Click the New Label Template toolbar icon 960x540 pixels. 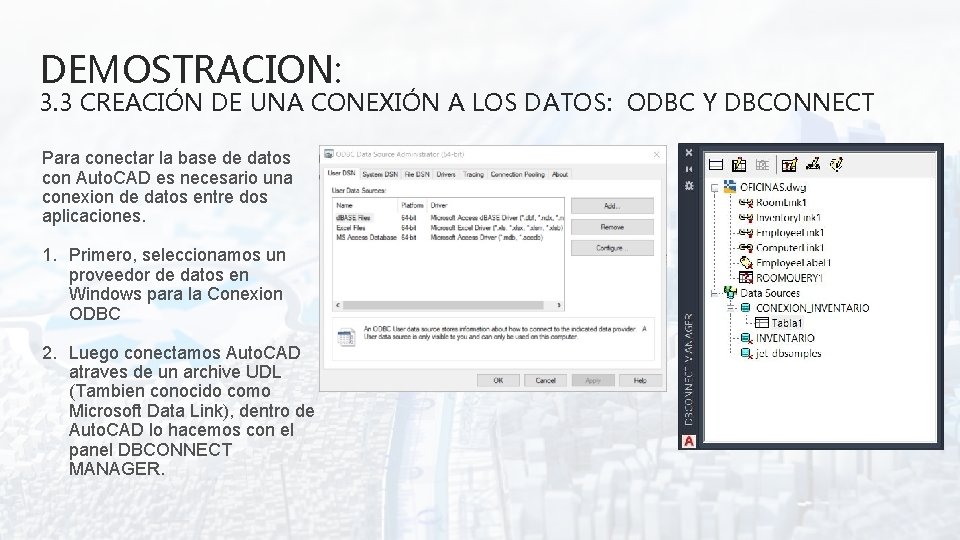coord(836,163)
